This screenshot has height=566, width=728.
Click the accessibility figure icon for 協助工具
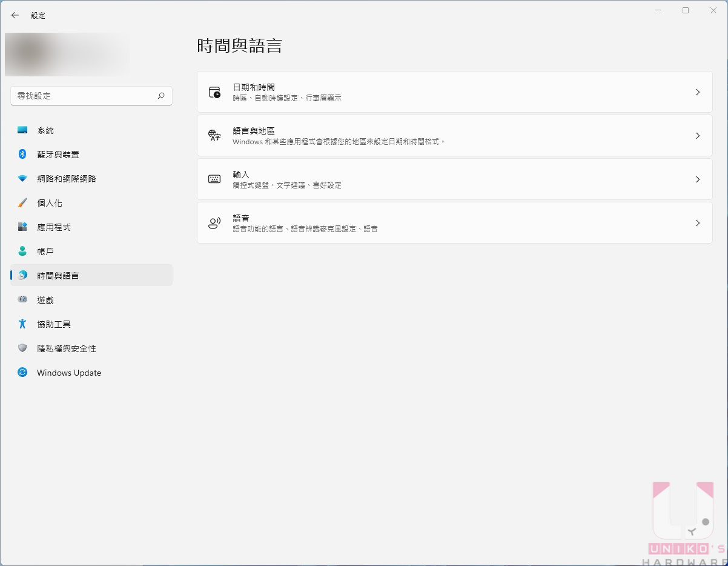tap(22, 324)
